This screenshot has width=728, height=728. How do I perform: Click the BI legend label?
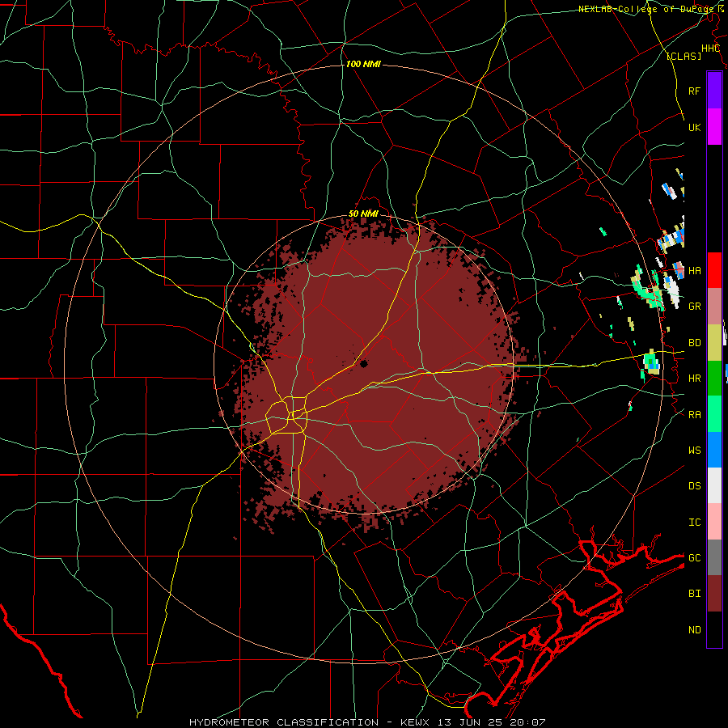click(x=694, y=594)
